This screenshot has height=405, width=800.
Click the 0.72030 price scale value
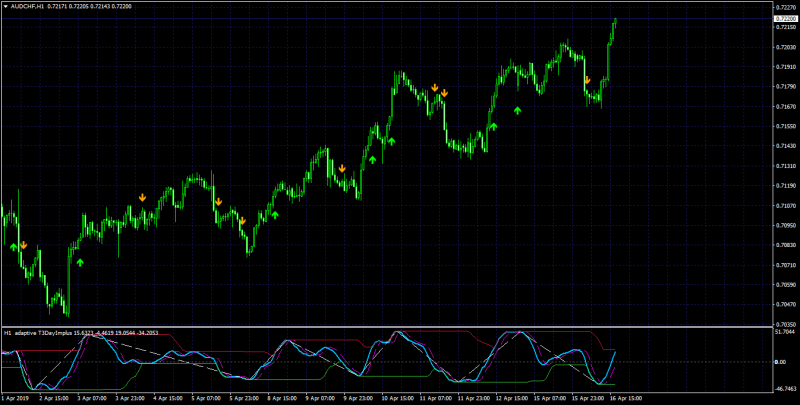tap(786, 47)
